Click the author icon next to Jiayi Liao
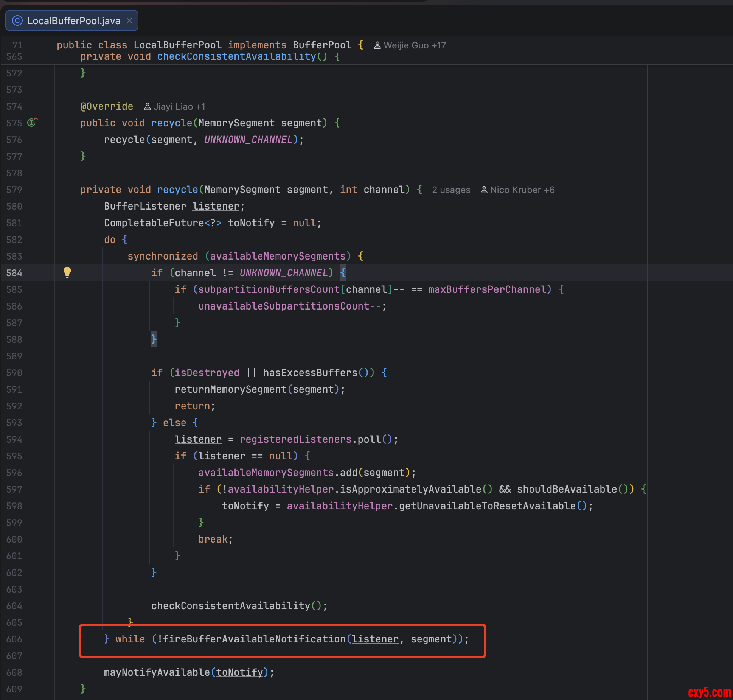The image size is (733, 700). click(x=148, y=107)
